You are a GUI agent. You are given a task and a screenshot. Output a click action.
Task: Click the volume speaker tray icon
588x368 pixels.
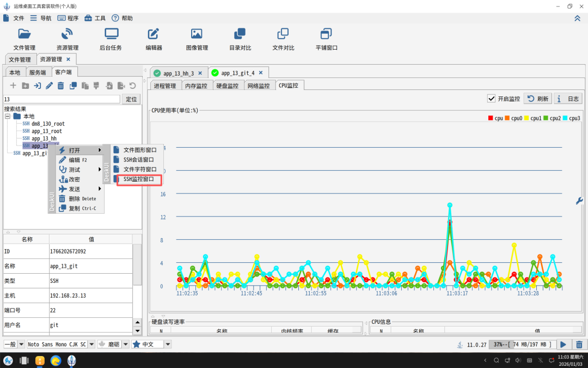click(x=518, y=360)
